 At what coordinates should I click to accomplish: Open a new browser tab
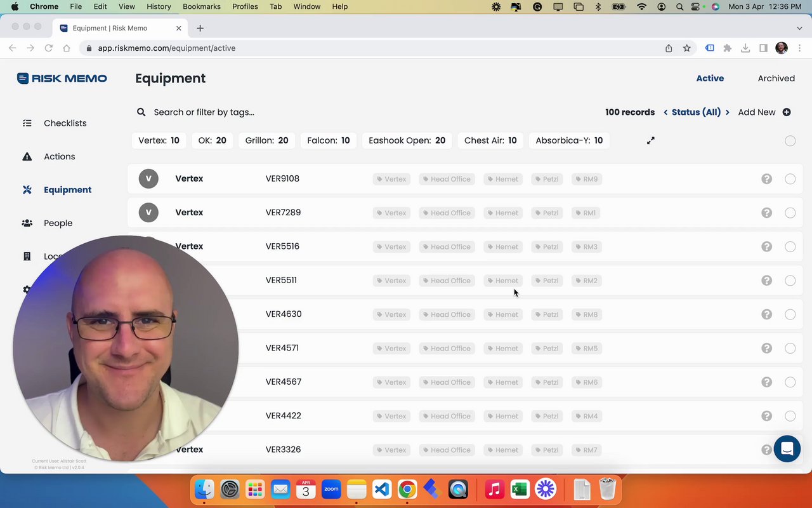click(200, 28)
